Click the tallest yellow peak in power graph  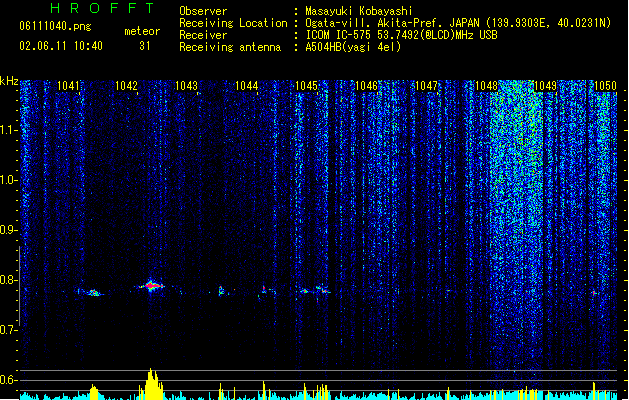click(152, 384)
